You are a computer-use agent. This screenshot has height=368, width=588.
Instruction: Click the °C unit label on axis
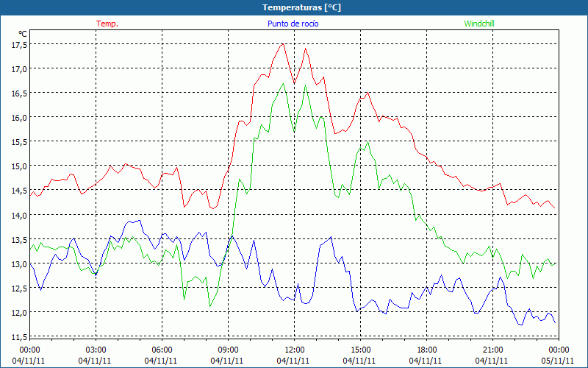(x=23, y=34)
